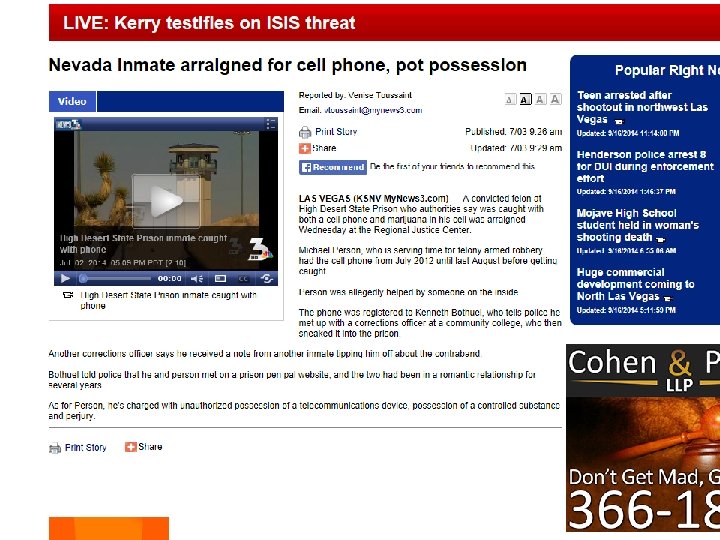Open top Print Story link
720x540 pixels.
(x=336, y=132)
